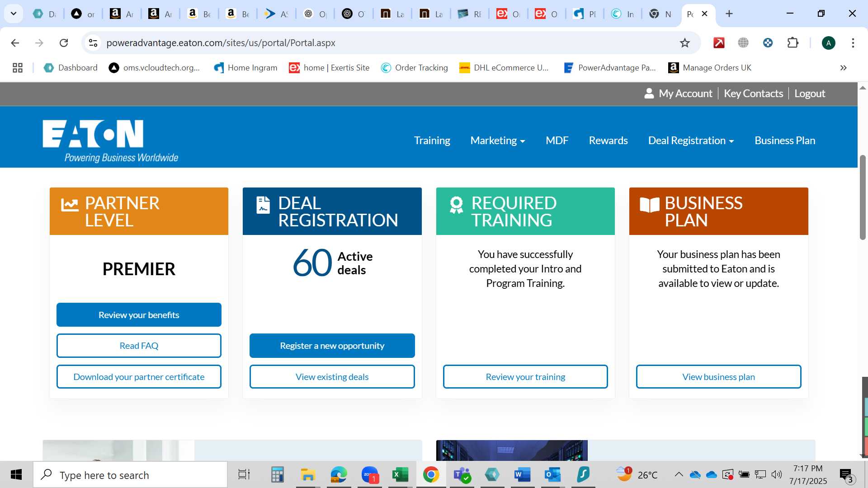This screenshot has width=868, height=488.
Task: Click Review your training button
Action: [525, 377]
